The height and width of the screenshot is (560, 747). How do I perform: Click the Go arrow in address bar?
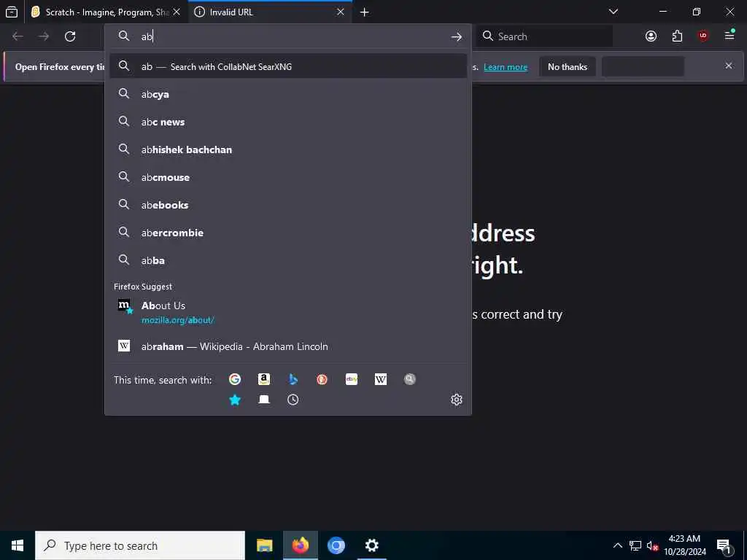point(457,36)
